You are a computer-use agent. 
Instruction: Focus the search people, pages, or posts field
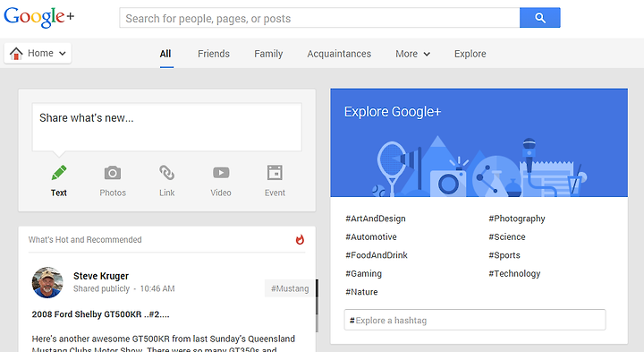pos(319,18)
